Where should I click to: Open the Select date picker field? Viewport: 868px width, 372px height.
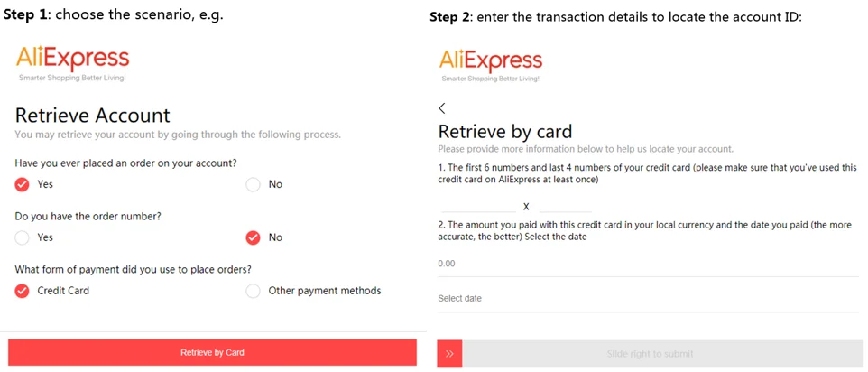(648, 299)
